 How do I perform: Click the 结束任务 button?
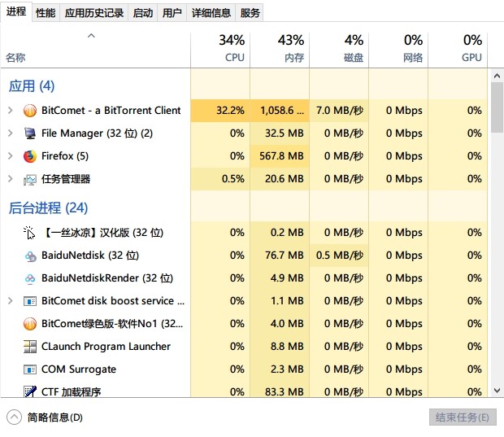(463, 417)
